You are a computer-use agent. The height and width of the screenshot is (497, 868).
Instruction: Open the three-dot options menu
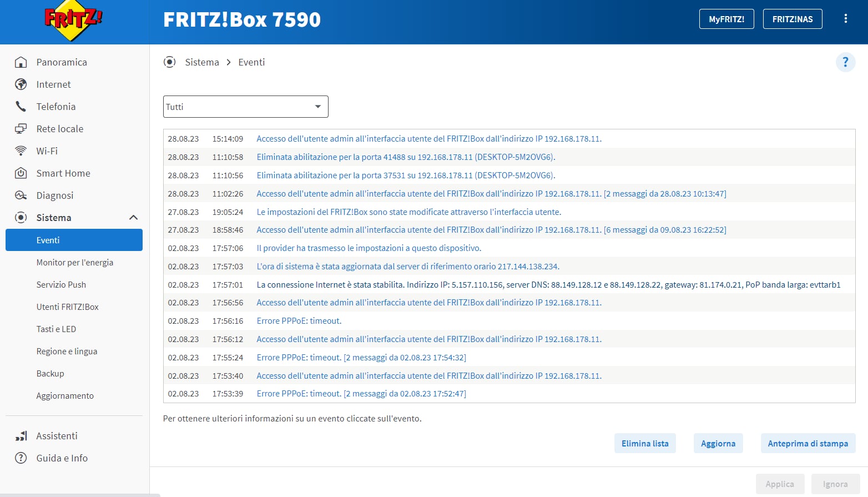click(845, 19)
